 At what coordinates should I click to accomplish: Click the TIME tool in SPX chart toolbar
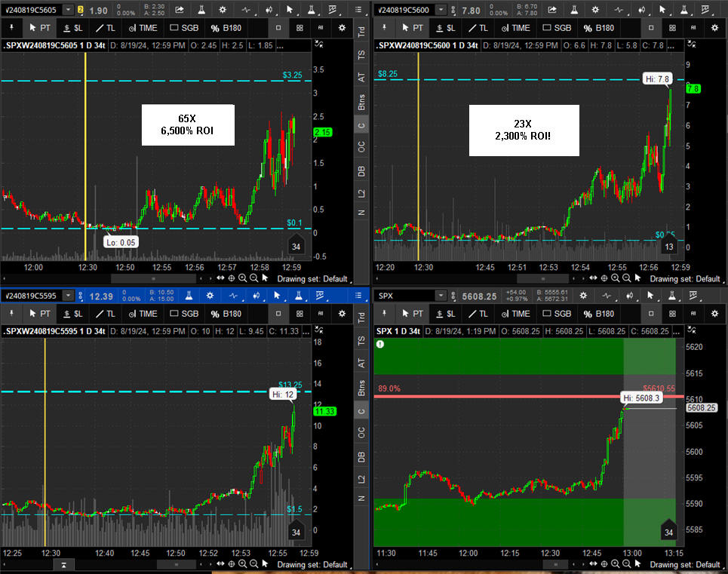pyautogui.click(x=515, y=313)
